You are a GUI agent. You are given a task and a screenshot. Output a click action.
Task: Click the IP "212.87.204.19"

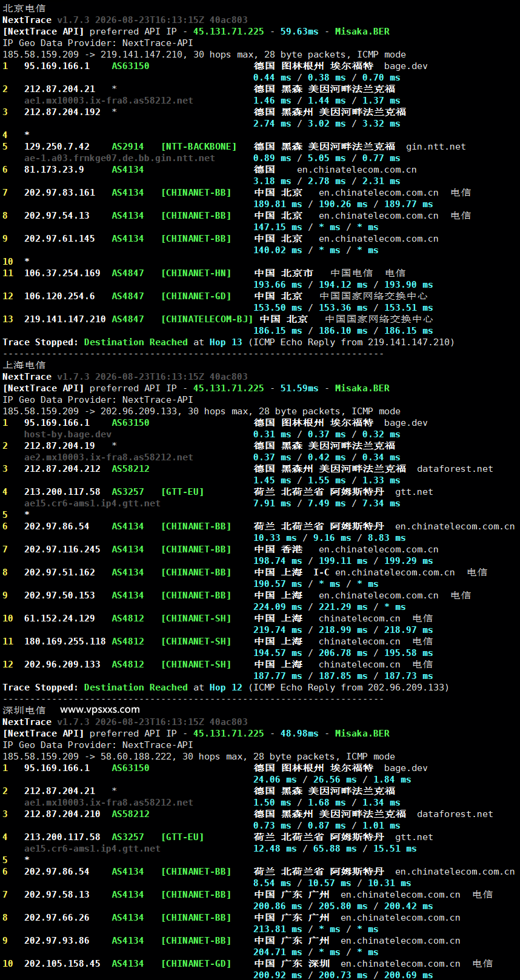(59, 446)
